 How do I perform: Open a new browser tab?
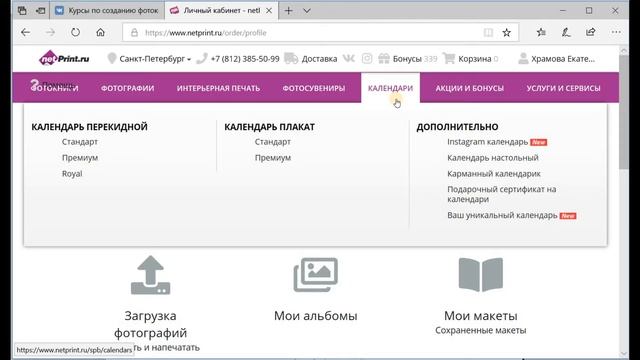click(289, 11)
